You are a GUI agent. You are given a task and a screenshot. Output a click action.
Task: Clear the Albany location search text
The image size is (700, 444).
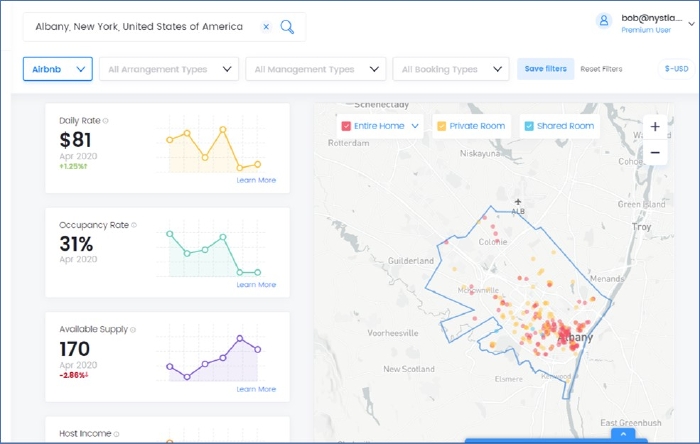point(266,27)
